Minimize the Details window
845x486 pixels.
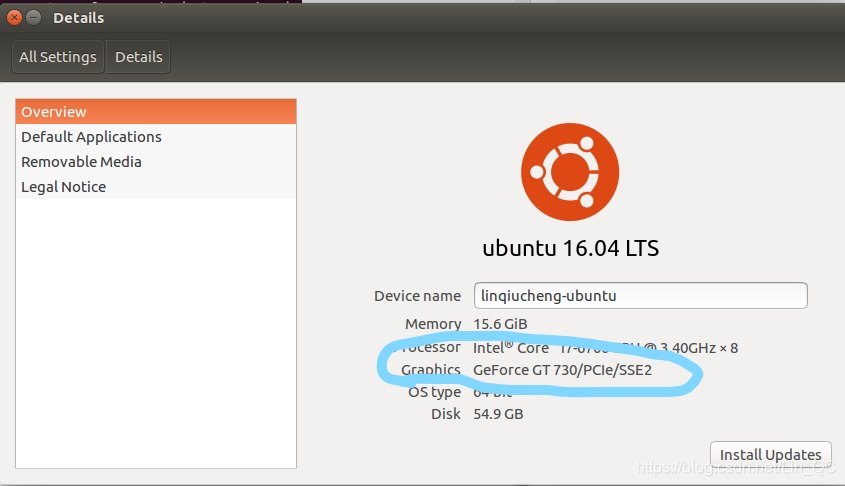(33, 18)
